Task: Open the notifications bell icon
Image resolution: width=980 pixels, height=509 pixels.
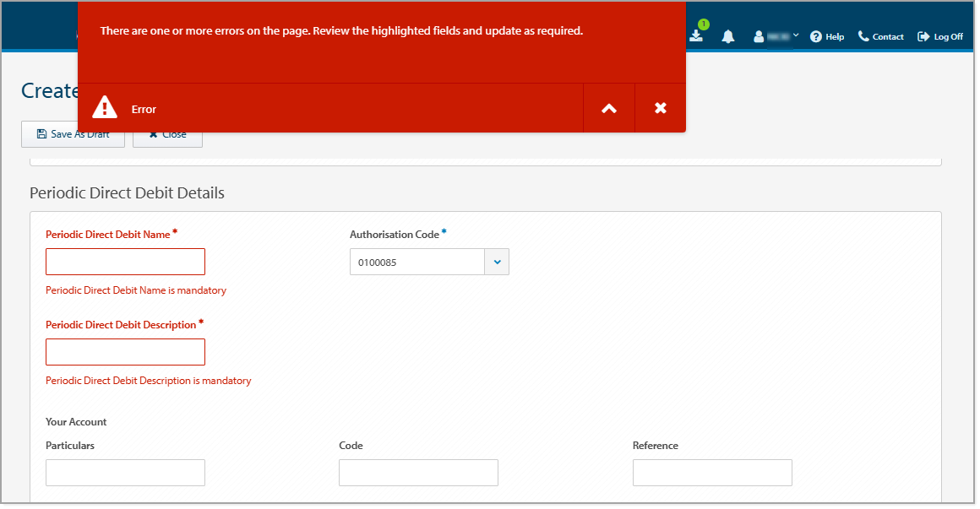Action: click(x=727, y=36)
